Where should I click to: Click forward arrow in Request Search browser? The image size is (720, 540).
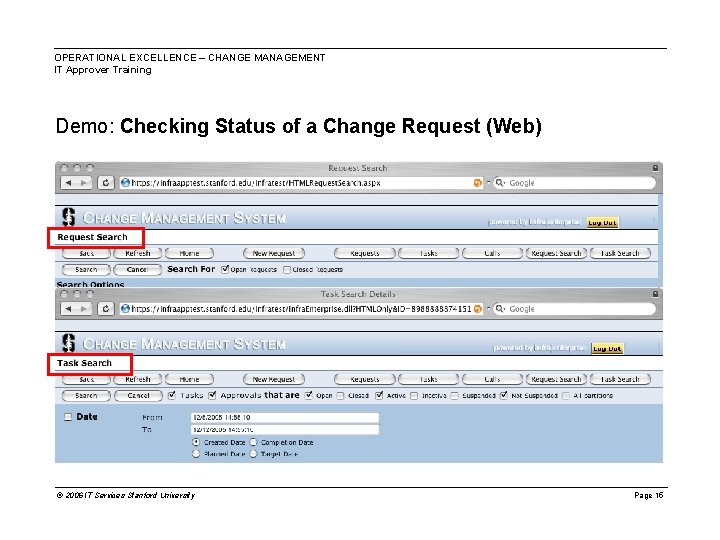click(x=84, y=183)
